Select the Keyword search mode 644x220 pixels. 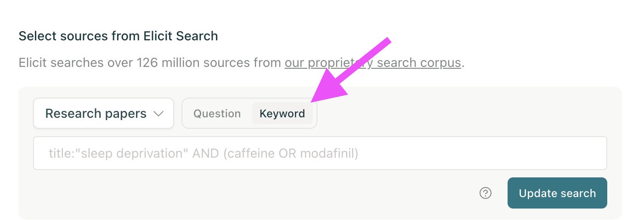tap(282, 114)
